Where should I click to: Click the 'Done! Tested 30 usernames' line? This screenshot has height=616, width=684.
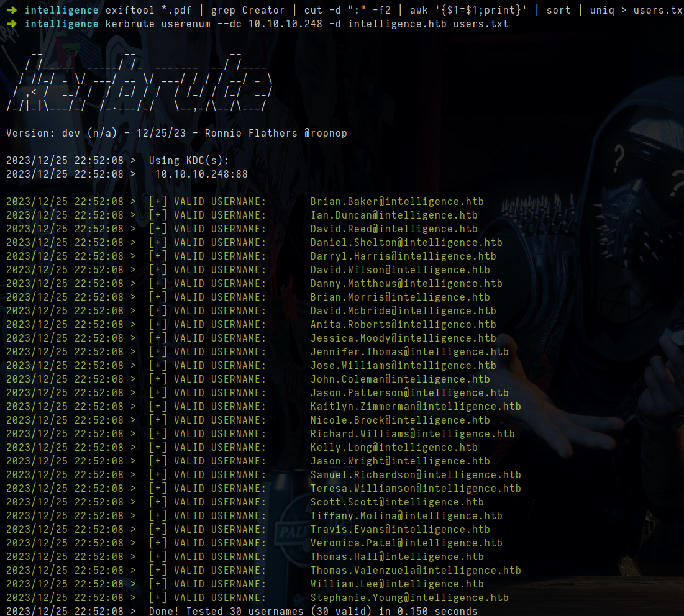click(312, 611)
